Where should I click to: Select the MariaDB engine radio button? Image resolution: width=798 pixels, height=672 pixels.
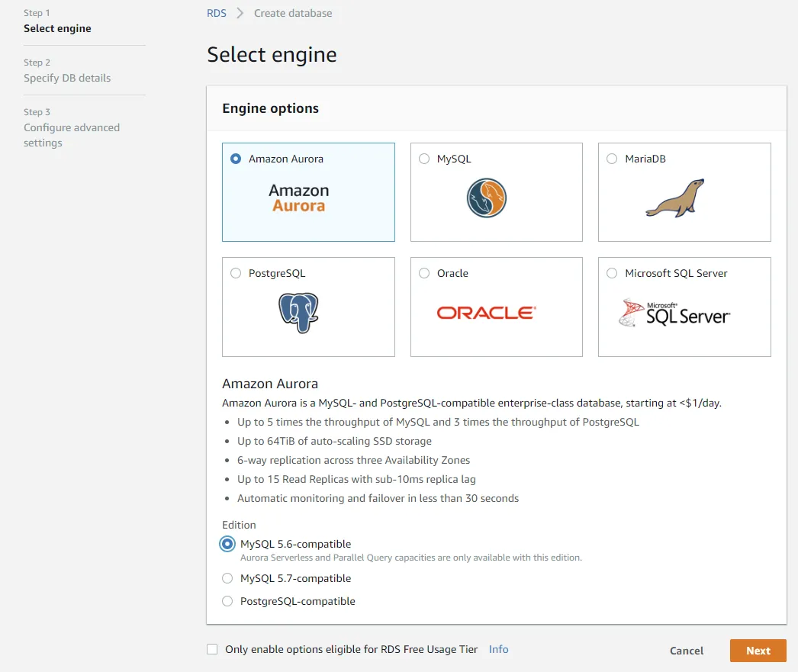click(612, 159)
